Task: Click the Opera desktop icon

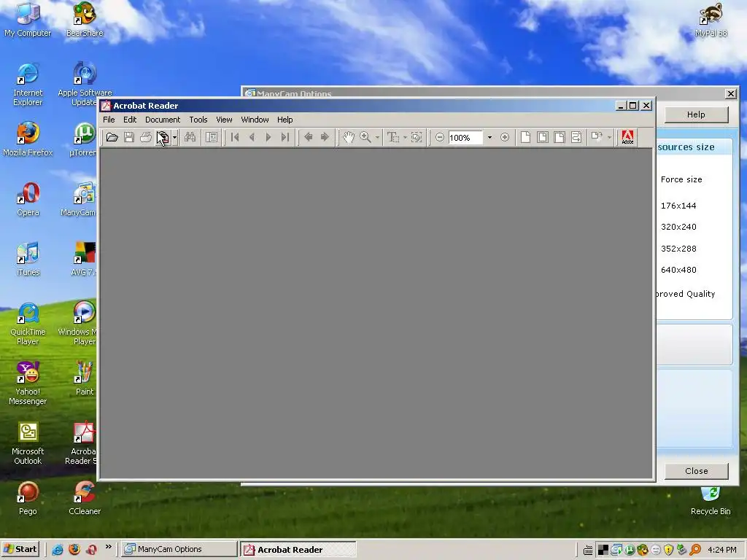Action: coord(28,200)
